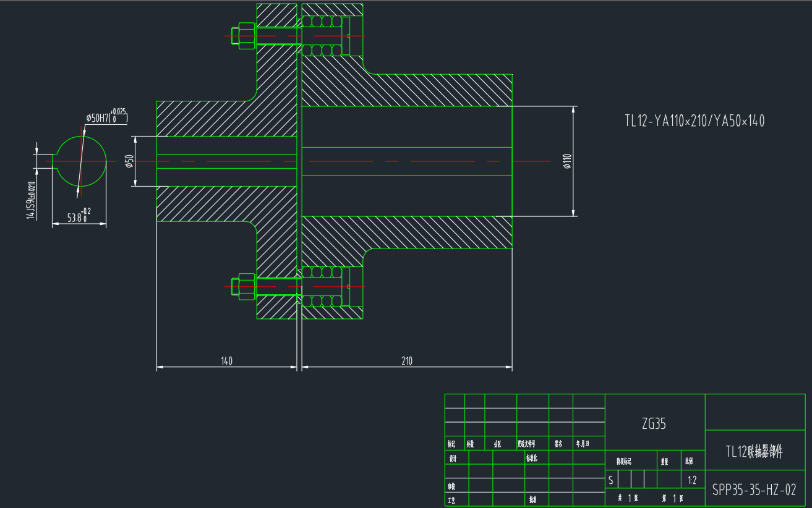
Task: Select the top bolt hex nut
Action: [x=246, y=36]
